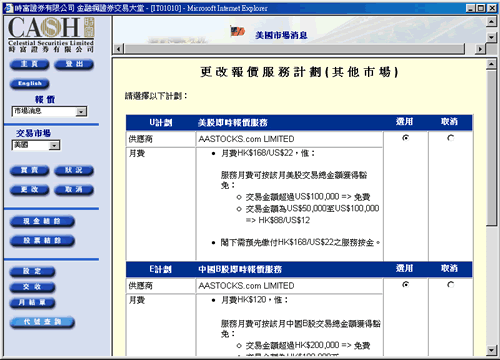Viewport: 500px width, 360px height.
Task: Click main frame scrollbar down arrow
Action: (x=491, y=350)
